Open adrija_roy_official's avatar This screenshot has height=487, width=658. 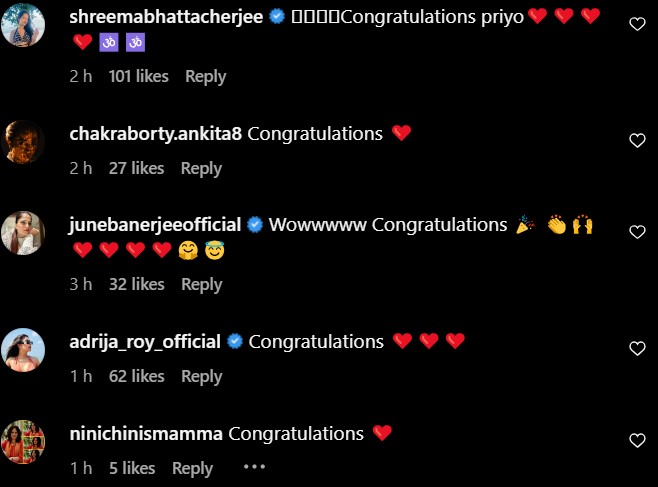(23, 350)
